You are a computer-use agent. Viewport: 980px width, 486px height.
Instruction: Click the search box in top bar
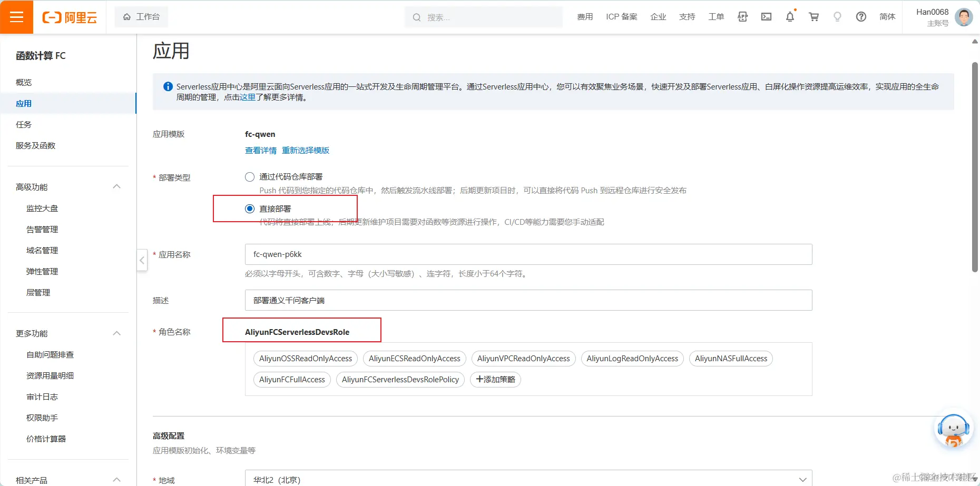(484, 17)
